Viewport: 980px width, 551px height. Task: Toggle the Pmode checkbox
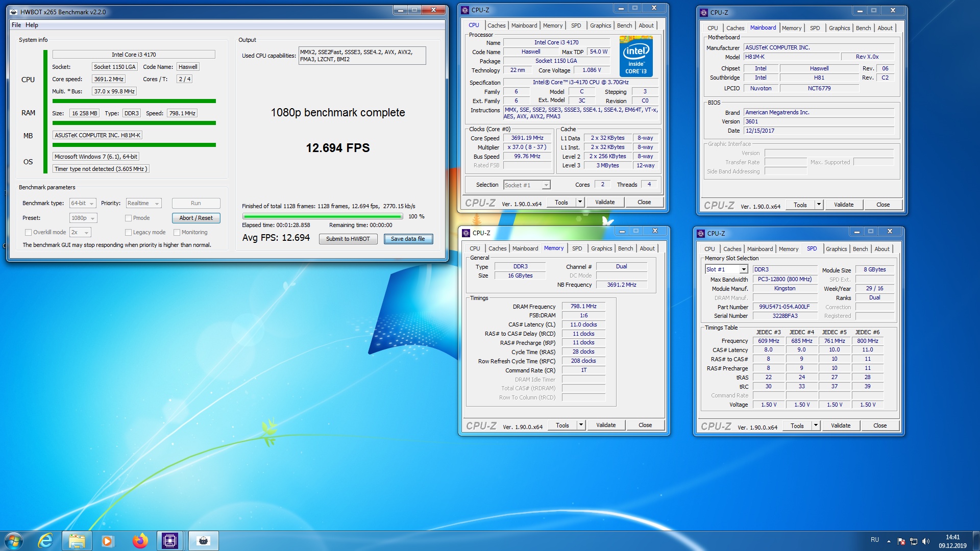(129, 218)
